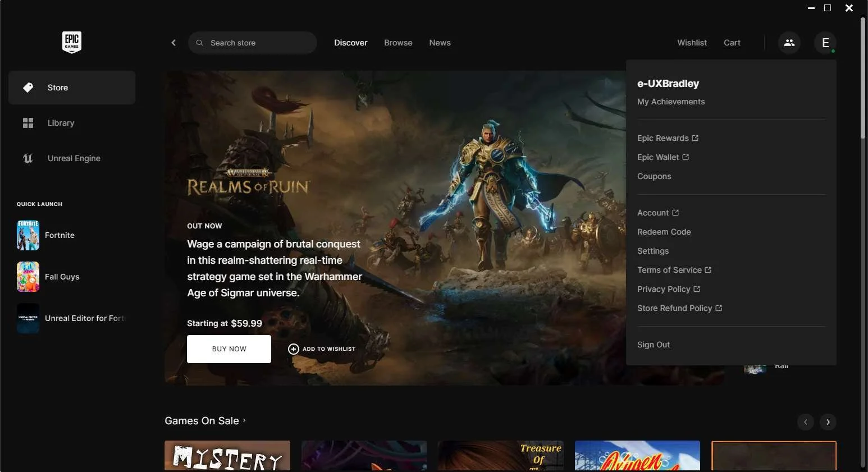Expand Games On Sale section chevron
Image resolution: width=868 pixels, height=472 pixels.
tap(244, 420)
